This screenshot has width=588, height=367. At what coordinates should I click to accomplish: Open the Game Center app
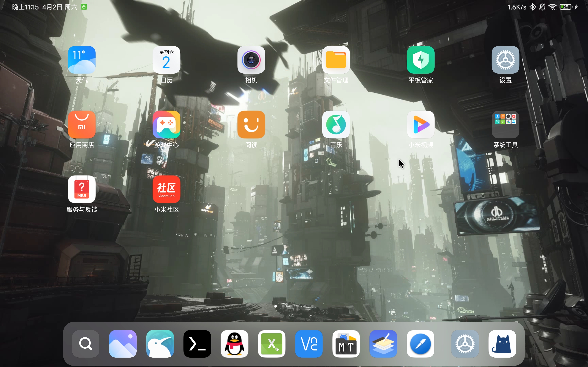pyautogui.click(x=167, y=125)
